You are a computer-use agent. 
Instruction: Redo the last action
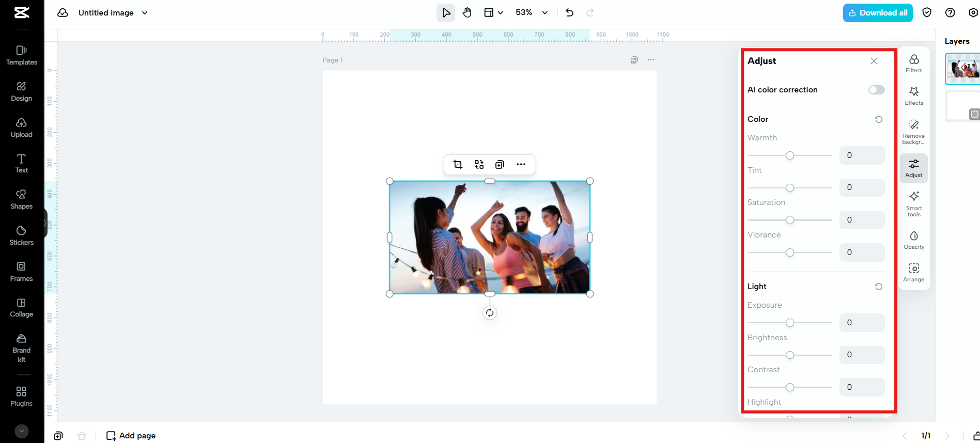pyautogui.click(x=590, y=12)
